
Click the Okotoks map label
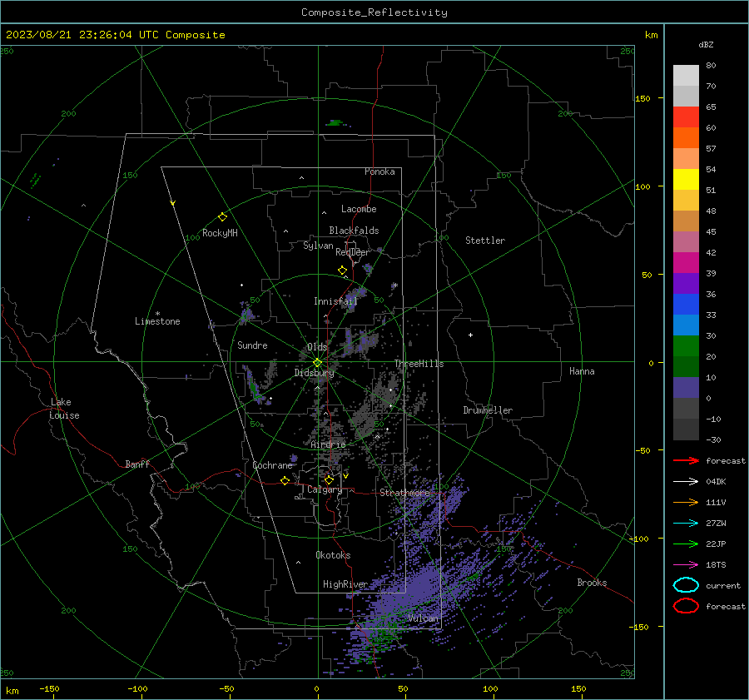333,555
